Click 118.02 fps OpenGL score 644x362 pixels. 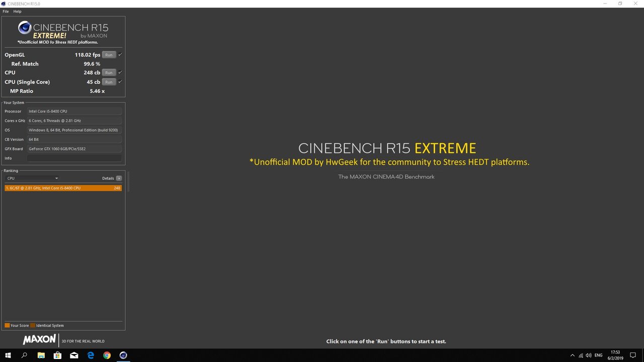click(x=88, y=55)
